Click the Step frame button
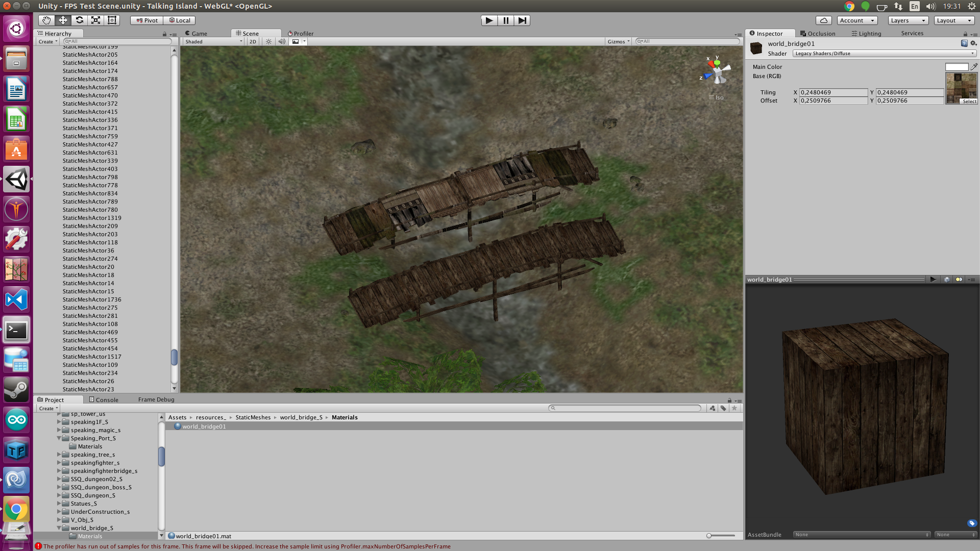The width and height of the screenshot is (980, 551). 522,20
